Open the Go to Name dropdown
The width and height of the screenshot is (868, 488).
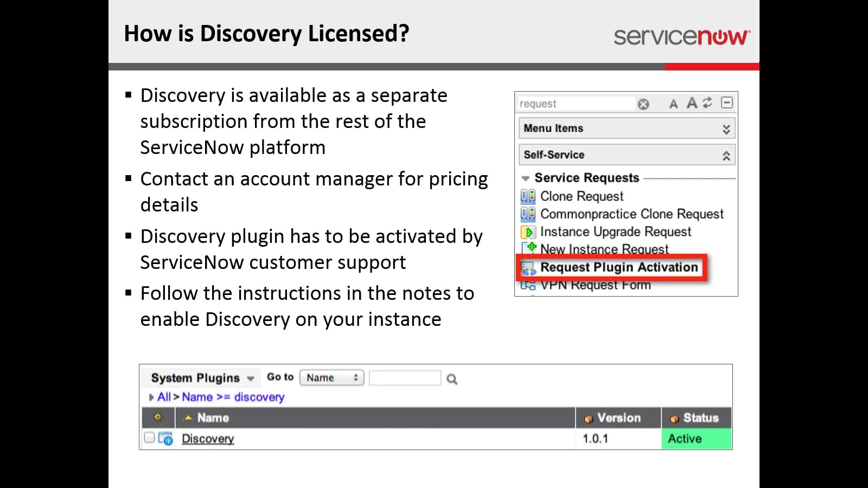pos(331,377)
